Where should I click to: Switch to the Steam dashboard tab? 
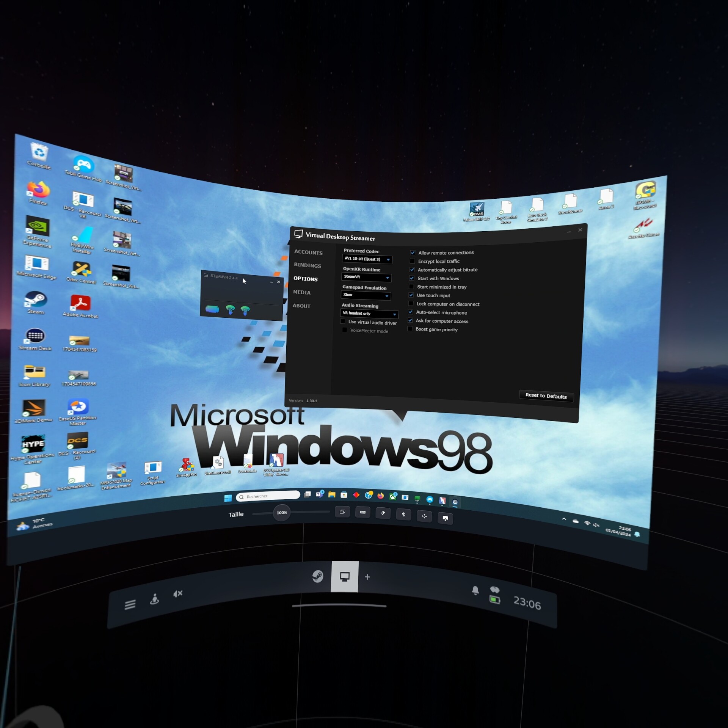(318, 577)
